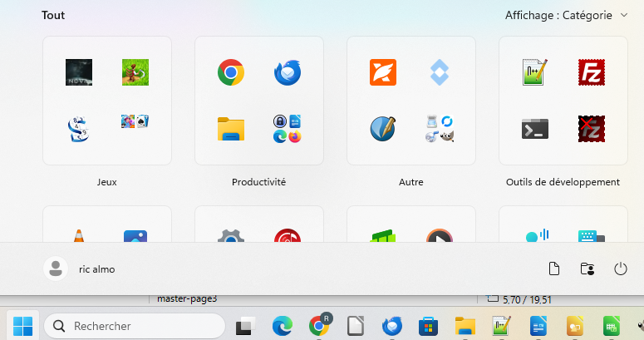This screenshot has width=644, height=340.
Task: Open the Documents folder shortcut icon
Action: click(554, 269)
